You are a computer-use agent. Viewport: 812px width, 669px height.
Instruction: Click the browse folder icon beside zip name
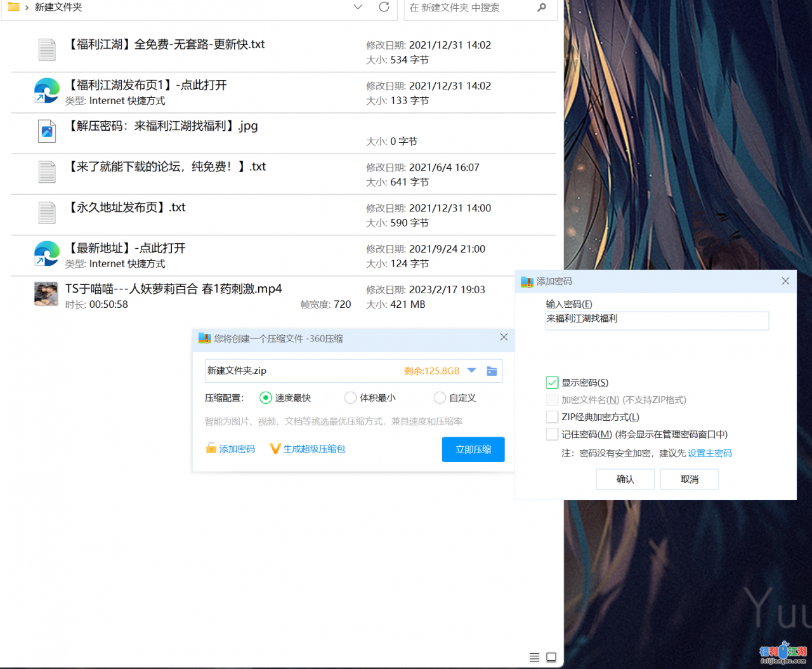tap(492, 371)
